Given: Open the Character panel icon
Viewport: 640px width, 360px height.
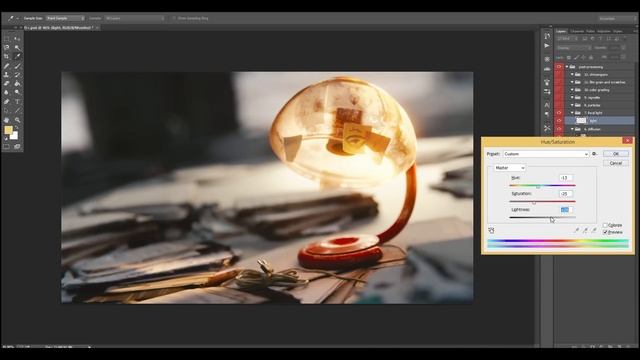Looking at the screenshot, I should pos(547,105).
